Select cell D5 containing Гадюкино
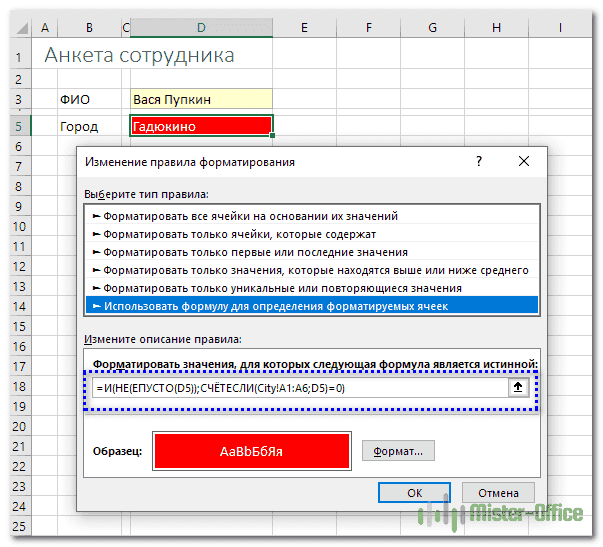This screenshot has width=603, height=547. tap(201, 126)
